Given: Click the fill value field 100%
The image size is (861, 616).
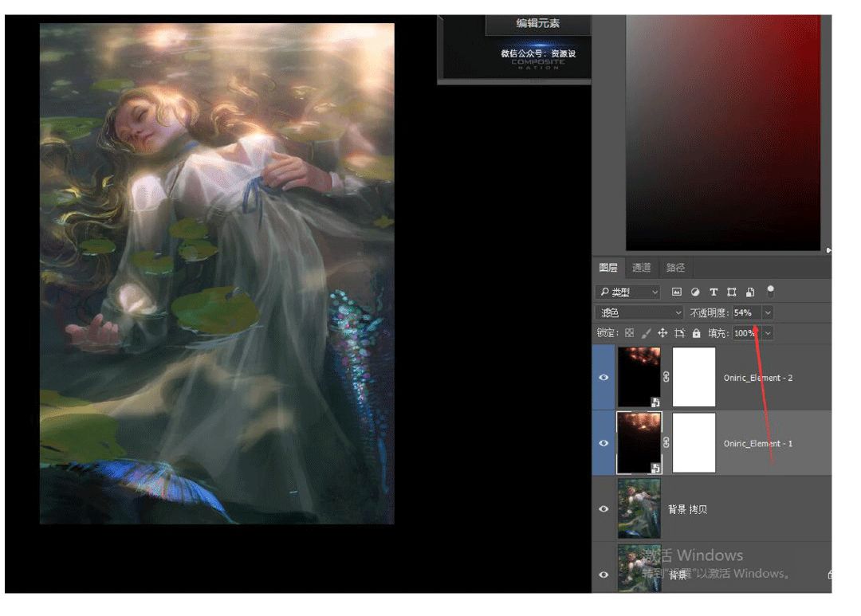Looking at the screenshot, I should [747, 333].
